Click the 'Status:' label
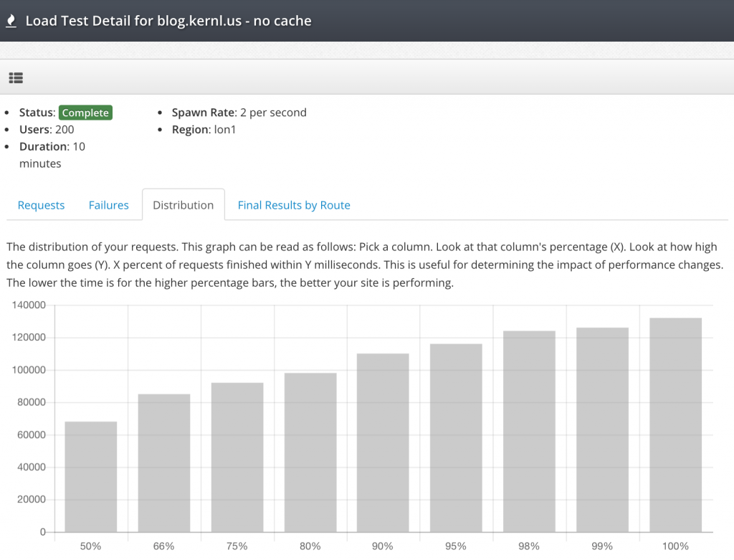The image size is (734, 560). [x=37, y=113]
